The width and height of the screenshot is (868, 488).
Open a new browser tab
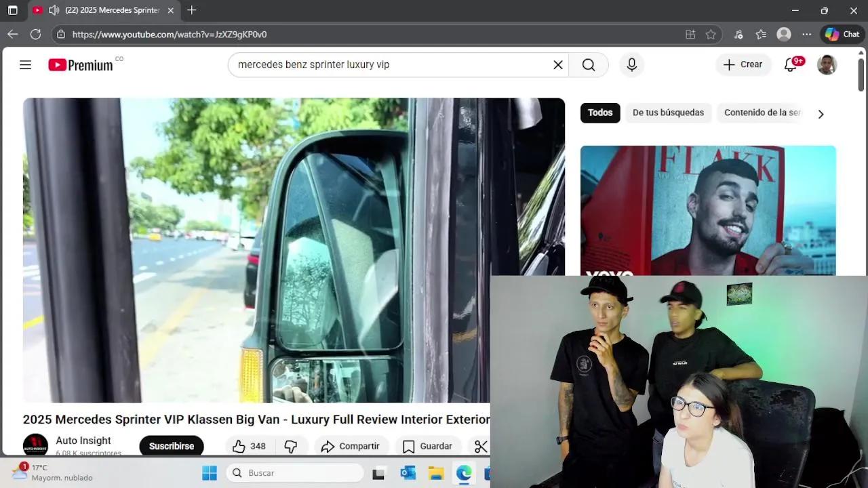(192, 10)
